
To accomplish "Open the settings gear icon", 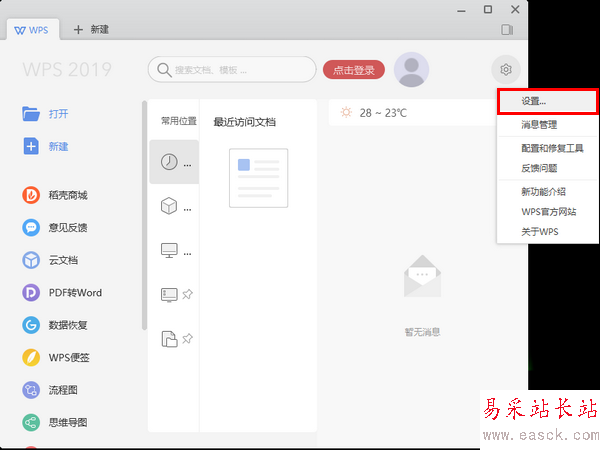I will pyautogui.click(x=505, y=70).
